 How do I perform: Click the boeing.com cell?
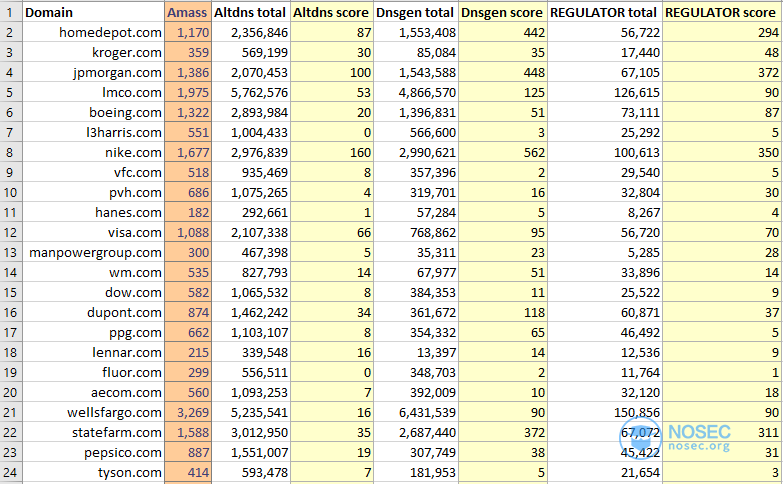click(x=93, y=112)
